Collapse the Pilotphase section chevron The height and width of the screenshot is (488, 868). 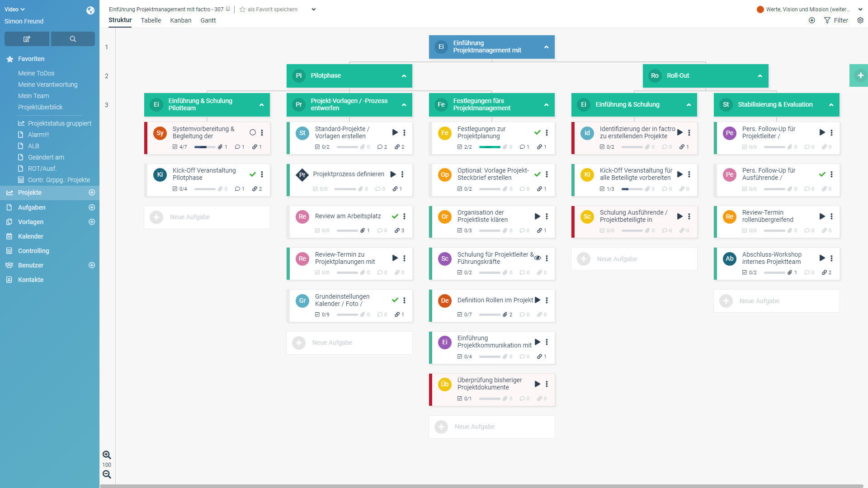point(404,75)
